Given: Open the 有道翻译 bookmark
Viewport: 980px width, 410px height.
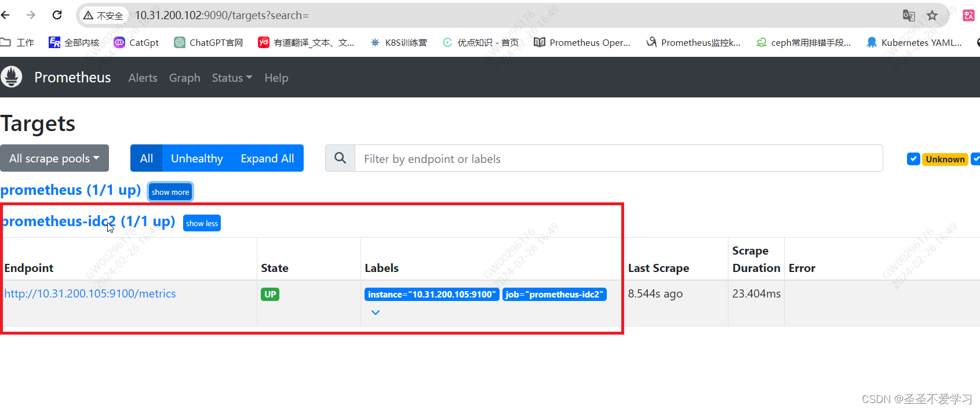Looking at the screenshot, I should pos(306,42).
